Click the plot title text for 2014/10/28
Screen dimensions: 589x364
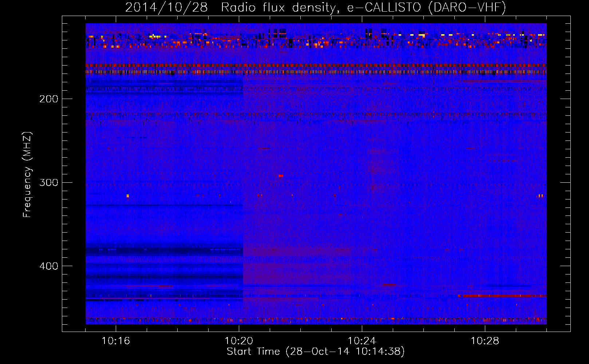[315, 7]
